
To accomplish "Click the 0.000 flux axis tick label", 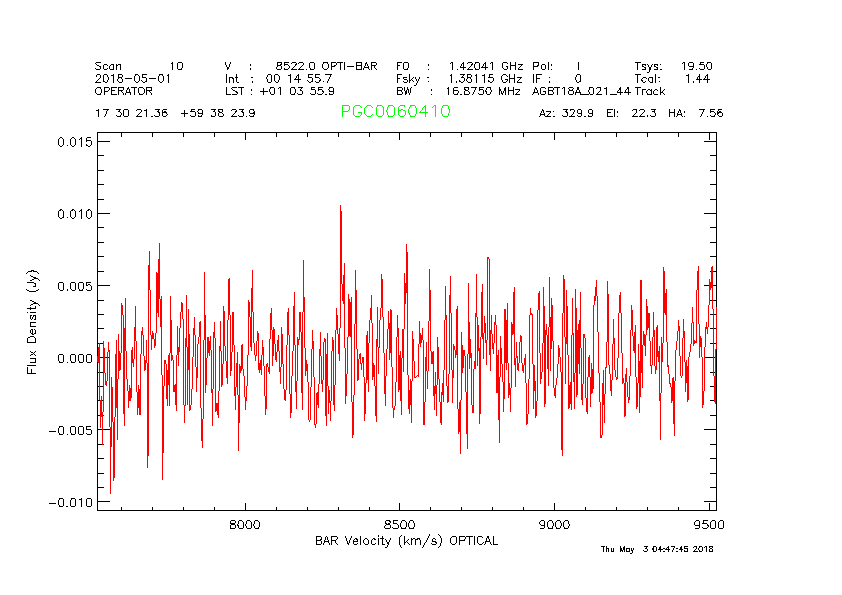I will [x=75, y=358].
